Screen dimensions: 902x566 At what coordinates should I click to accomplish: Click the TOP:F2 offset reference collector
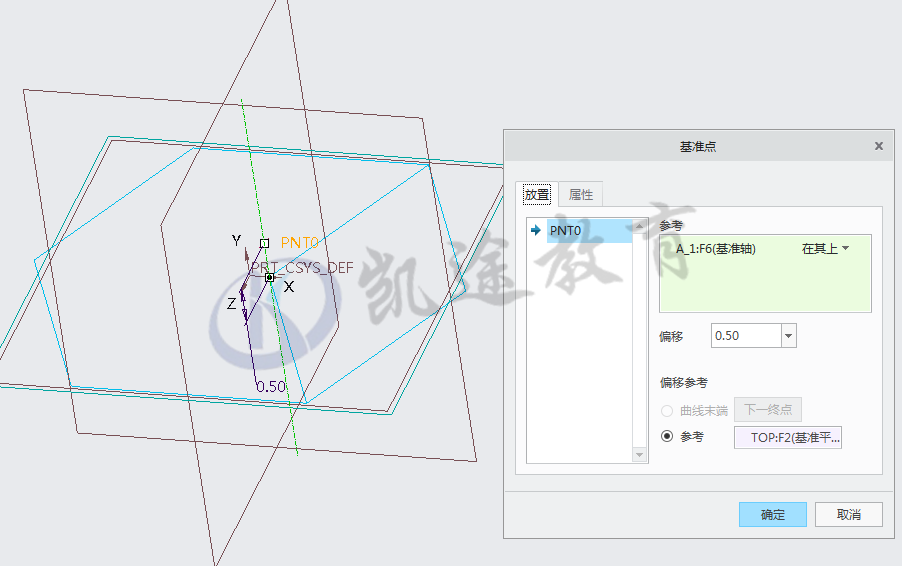(x=788, y=438)
